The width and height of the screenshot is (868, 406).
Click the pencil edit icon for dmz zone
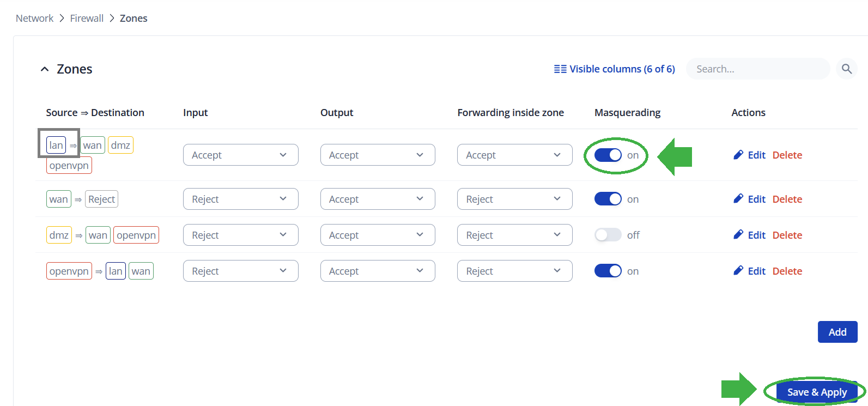coord(738,235)
